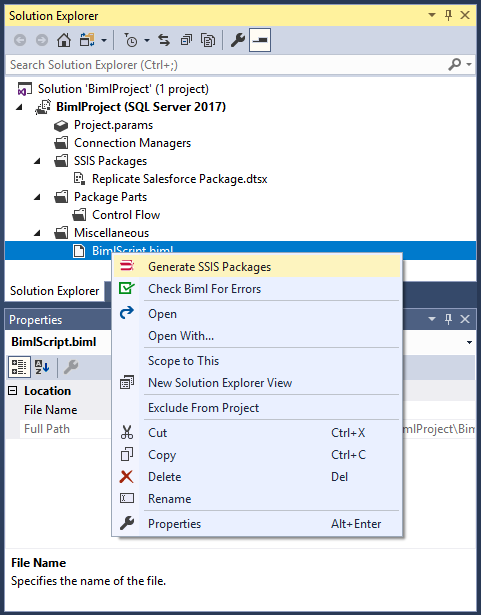Click the Collapse All icon in toolbar
Image resolution: width=481 pixels, height=615 pixels.
click(x=186, y=40)
